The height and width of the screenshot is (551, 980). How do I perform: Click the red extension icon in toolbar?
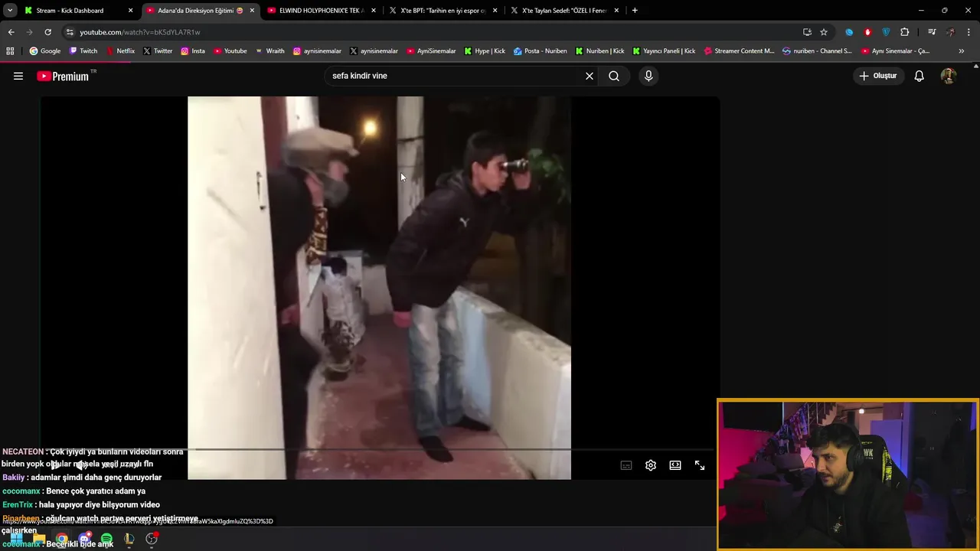point(867,32)
